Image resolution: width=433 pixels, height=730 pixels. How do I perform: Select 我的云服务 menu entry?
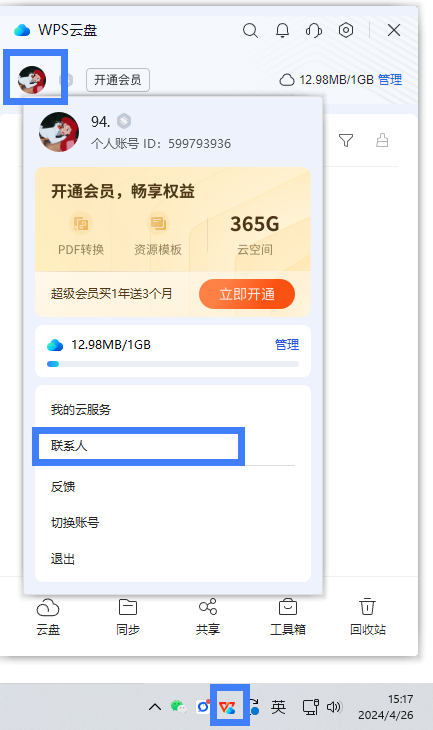tap(81, 410)
